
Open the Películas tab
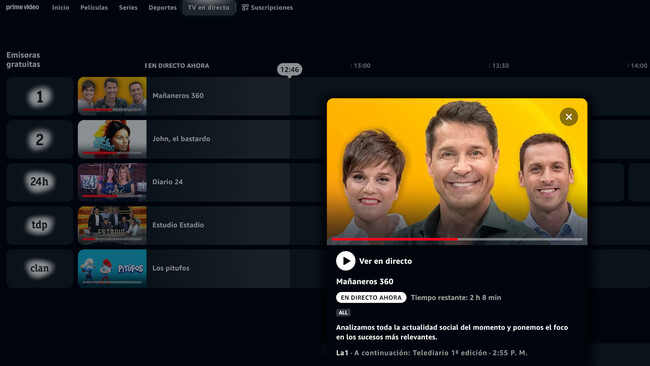[x=94, y=7]
